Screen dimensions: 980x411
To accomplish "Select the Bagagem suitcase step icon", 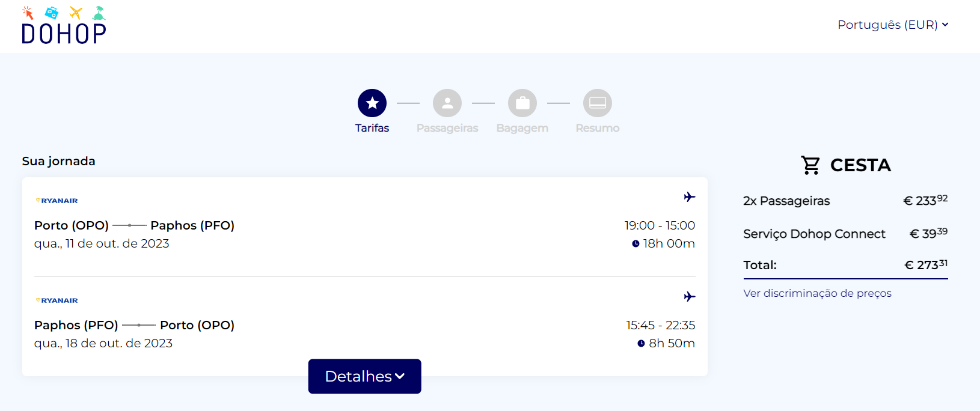I will pos(522,103).
